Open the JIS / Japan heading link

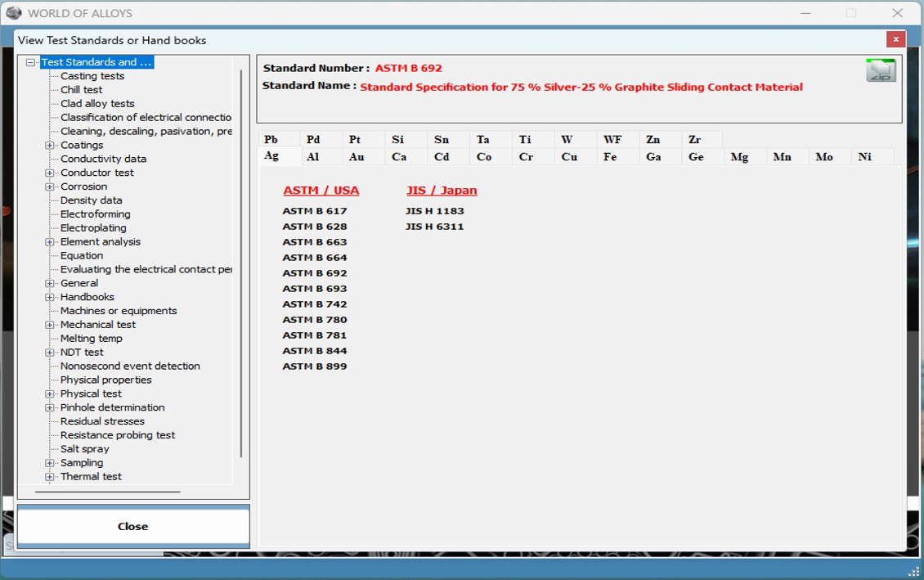tap(442, 191)
